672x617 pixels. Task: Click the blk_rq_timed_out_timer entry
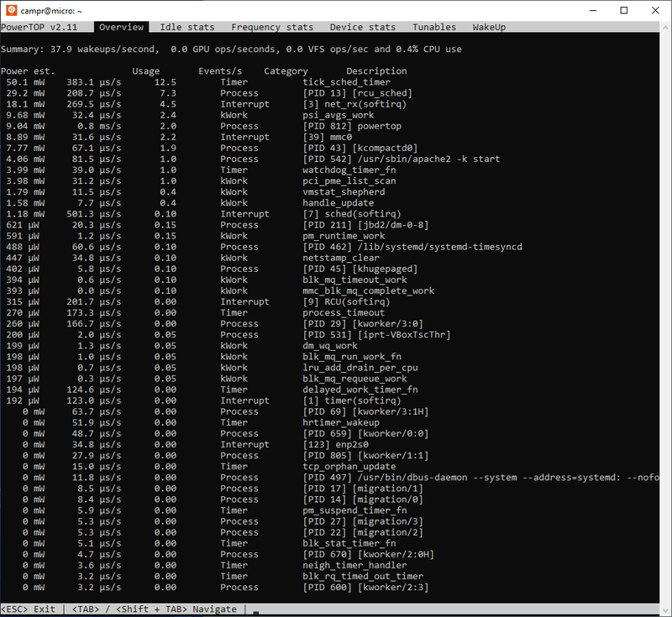pyautogui.click(x=363, y=577)
